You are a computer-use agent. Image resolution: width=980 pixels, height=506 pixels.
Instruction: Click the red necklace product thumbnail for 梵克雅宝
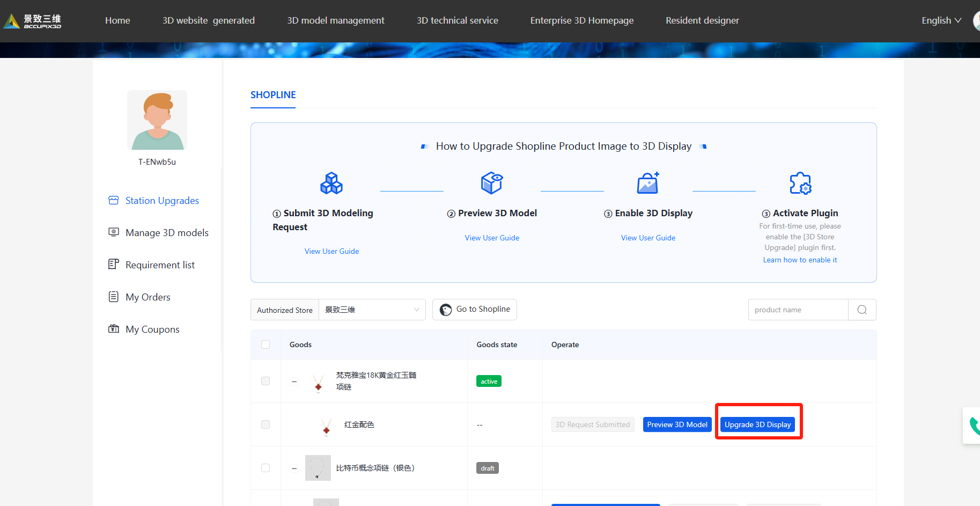coord(318,383)
